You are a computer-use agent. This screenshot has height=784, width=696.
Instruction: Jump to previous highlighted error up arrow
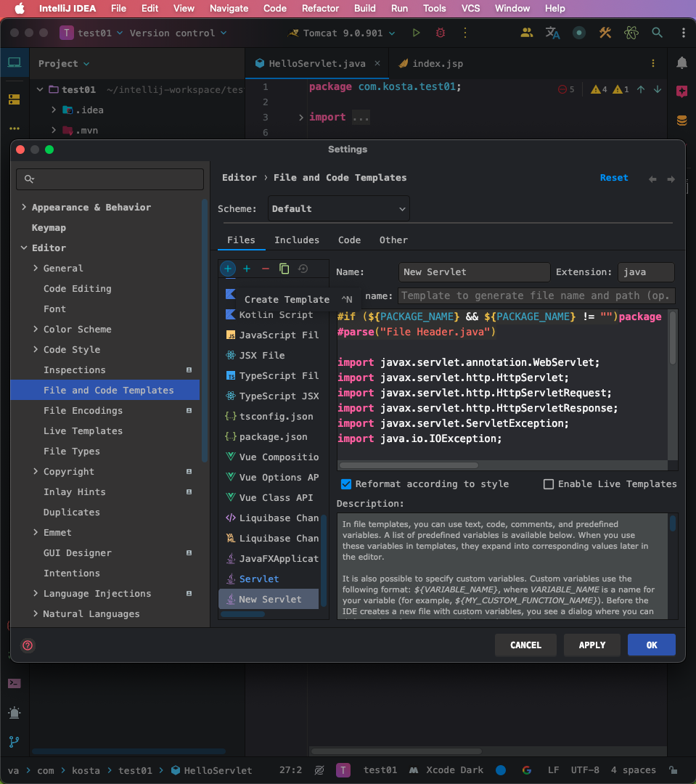(641, 89)
